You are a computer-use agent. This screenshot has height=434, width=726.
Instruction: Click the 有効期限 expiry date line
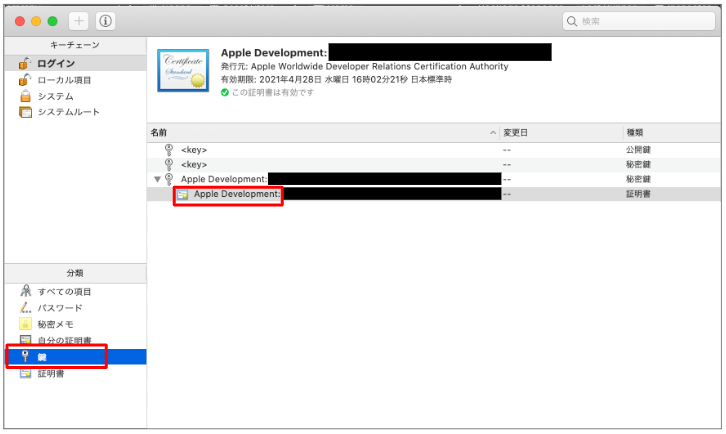[x=336, y=80]
